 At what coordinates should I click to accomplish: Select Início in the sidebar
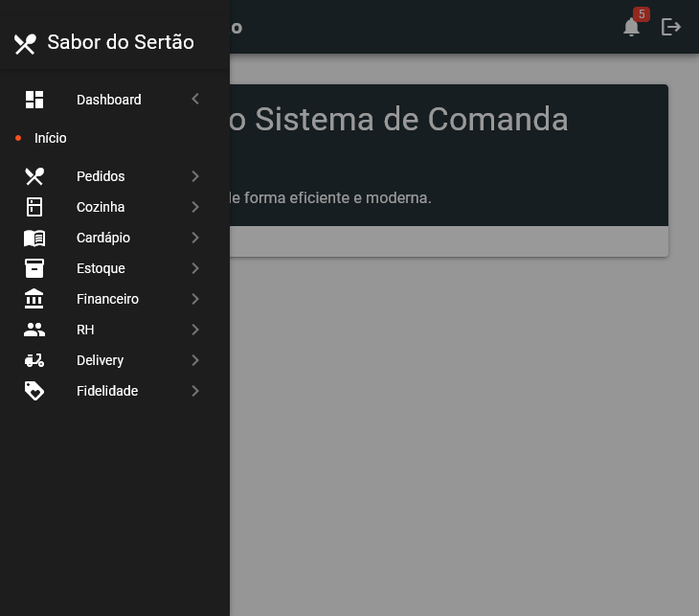pyautogui.click(x=51, y=138)
